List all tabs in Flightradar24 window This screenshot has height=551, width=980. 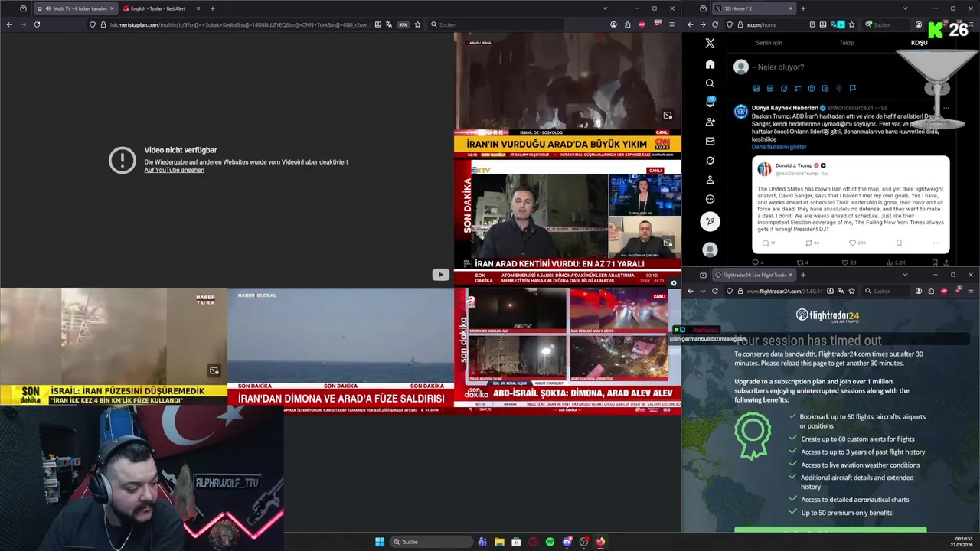(x=905, y=275)
